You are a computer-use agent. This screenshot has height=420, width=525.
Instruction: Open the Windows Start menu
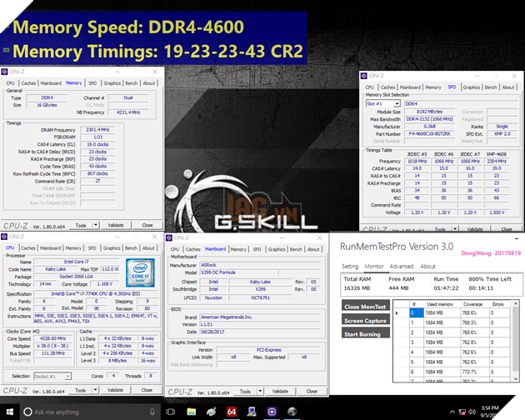tap(10, 412)
